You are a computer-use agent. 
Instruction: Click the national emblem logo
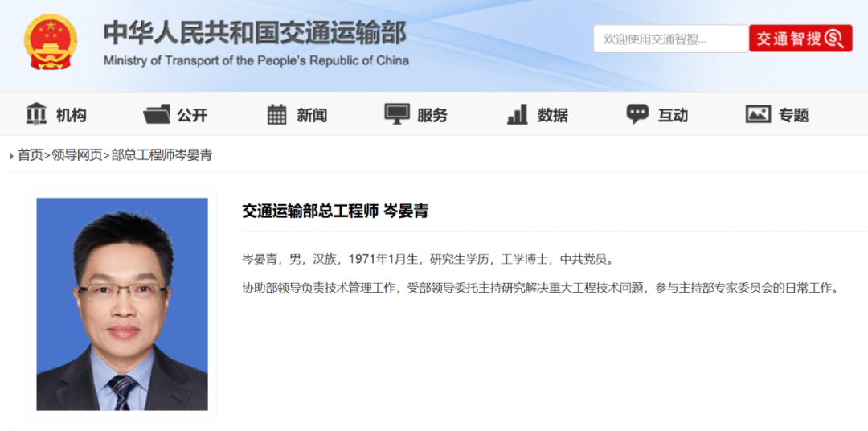tap(51, 42)
